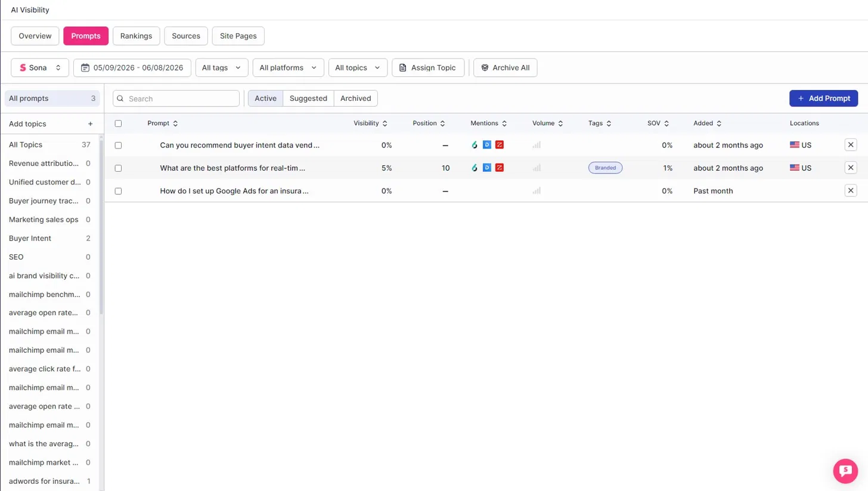The width and height of the screenshot is (868, 491).
Task: Click volume bars icon in buyer intent row
Action: pos(537,145)
